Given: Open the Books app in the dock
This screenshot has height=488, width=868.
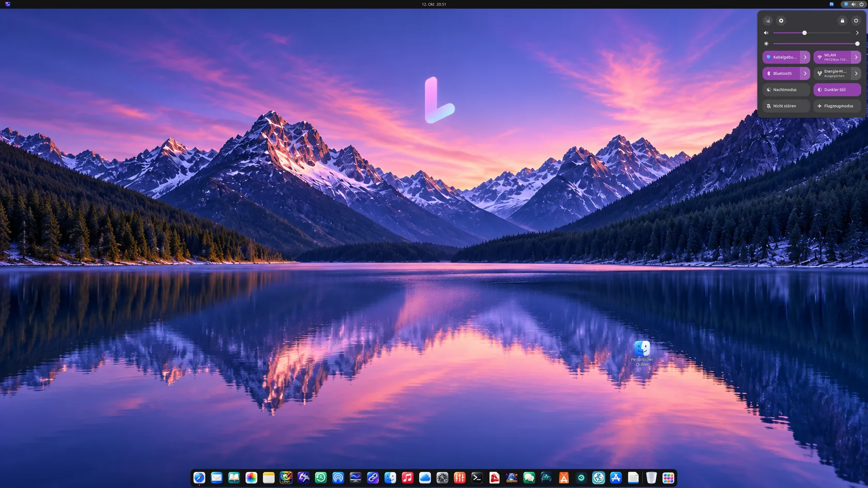Looking at the screenshot, I should pyautogui.click(x=234, y=478).
